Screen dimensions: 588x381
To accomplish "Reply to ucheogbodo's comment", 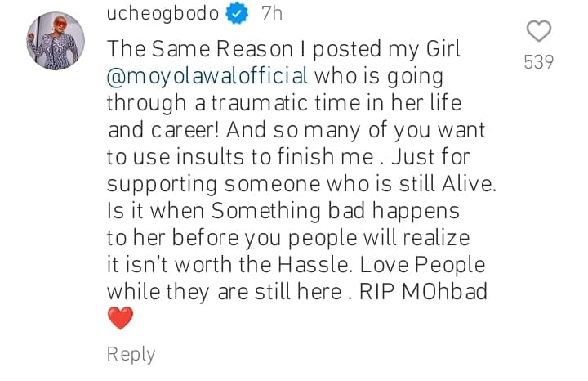I will click(x=131, y=354).
